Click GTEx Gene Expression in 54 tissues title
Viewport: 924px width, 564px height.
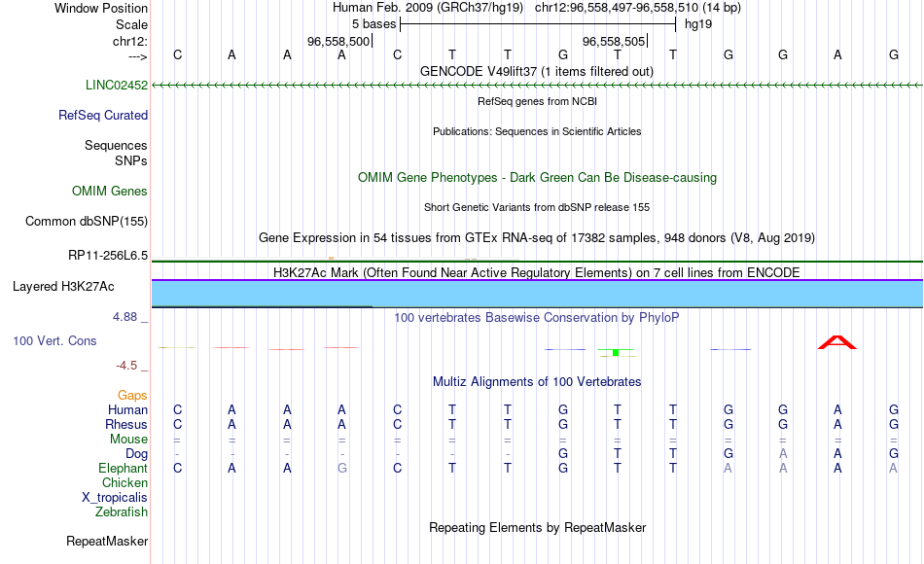click(537, 237)
